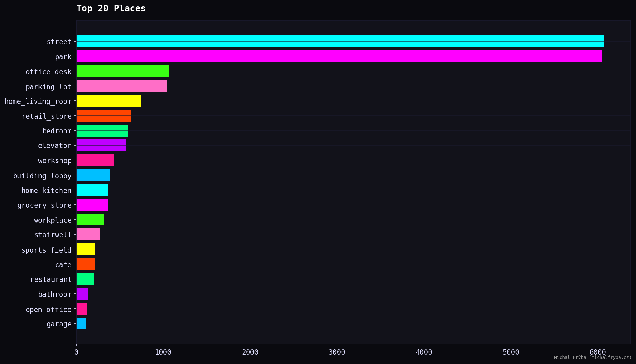Image resolution: width=636 pixels, height=364 pixels.
Task: Click the orange cafe bar
Action: coord(86,264)
